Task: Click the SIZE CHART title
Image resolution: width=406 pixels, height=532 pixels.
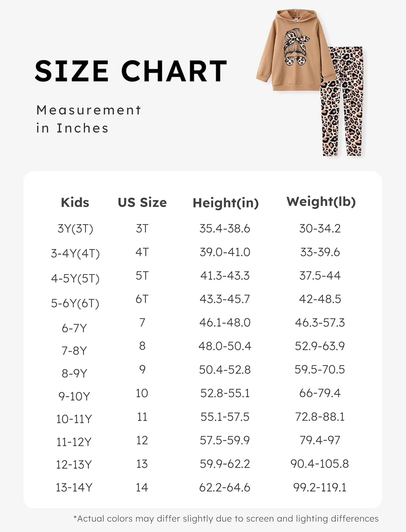Action: point(131,71)
